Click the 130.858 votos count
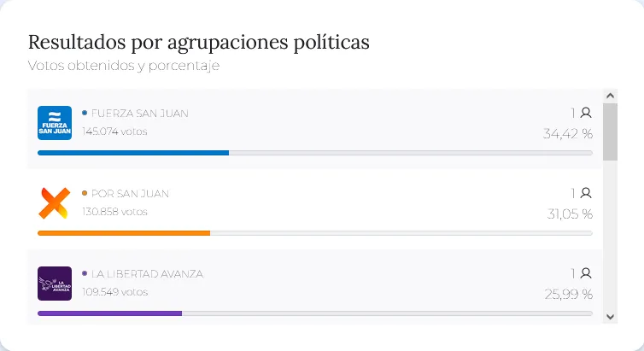The image size is (644, 351). pyautogui.click(x=114, y=212)
